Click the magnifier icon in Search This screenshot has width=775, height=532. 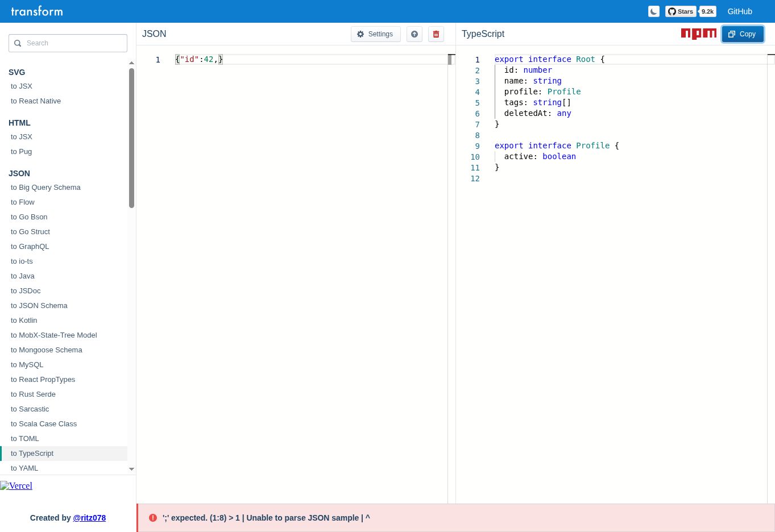18,43
